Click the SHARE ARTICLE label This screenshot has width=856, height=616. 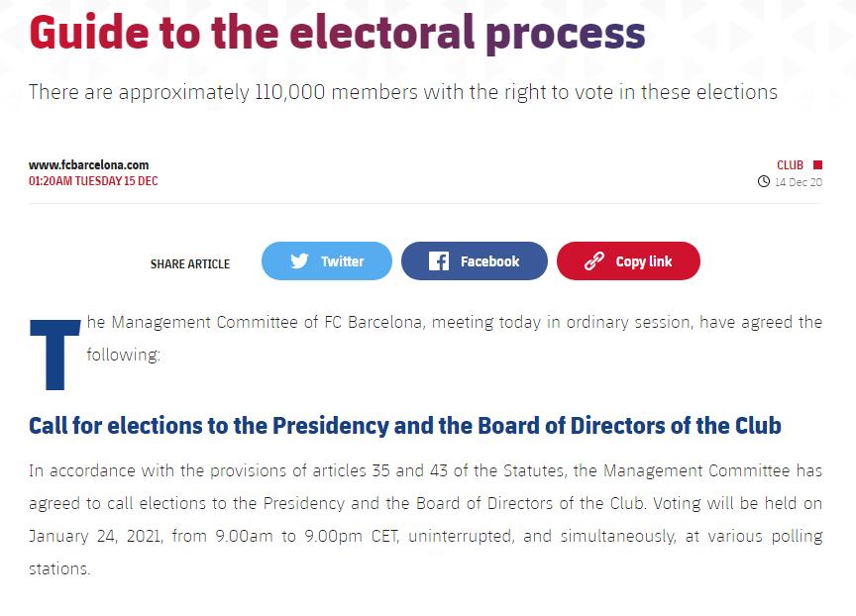(x=190, y=264)
